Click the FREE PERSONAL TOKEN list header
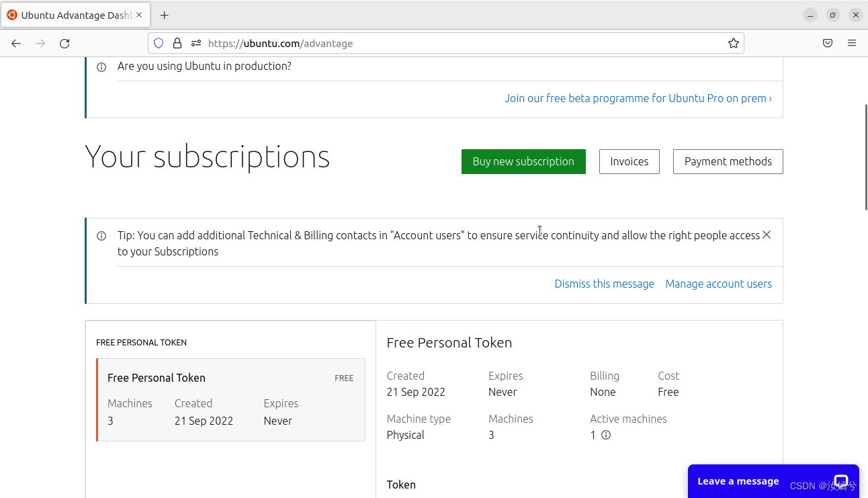 click(141, 343)
